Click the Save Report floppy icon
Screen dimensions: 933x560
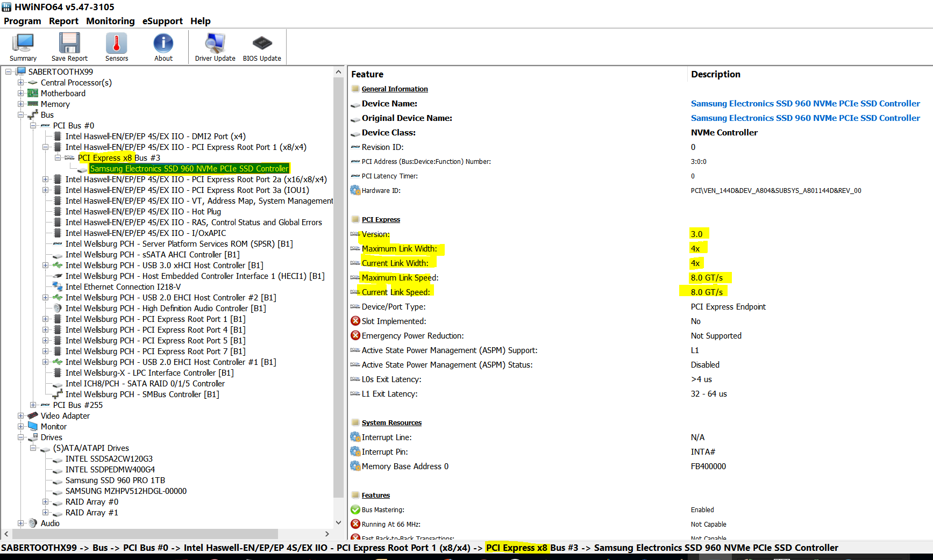(x=69, y=43)
